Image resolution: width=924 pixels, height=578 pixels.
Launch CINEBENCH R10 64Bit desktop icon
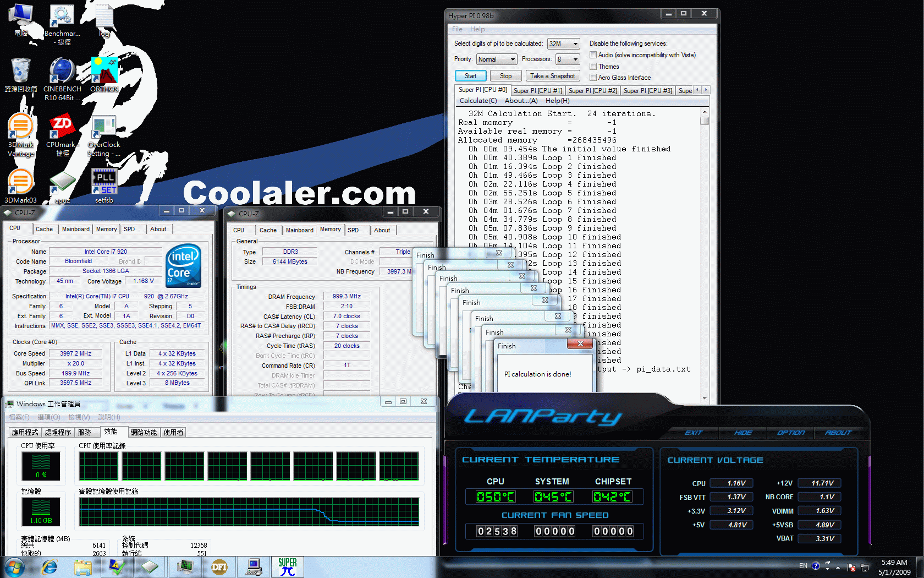point(62,79)
